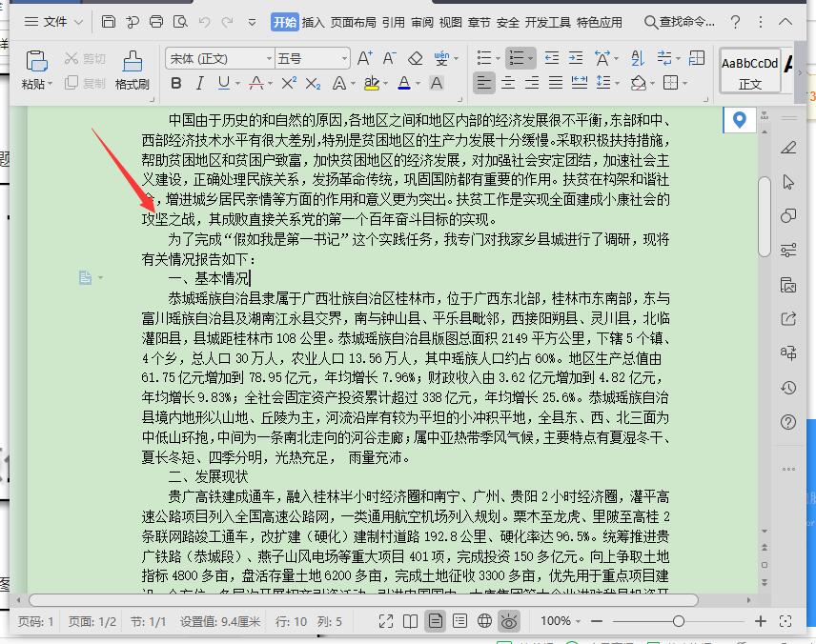Click the zoom slider handle

click(678, 621)
